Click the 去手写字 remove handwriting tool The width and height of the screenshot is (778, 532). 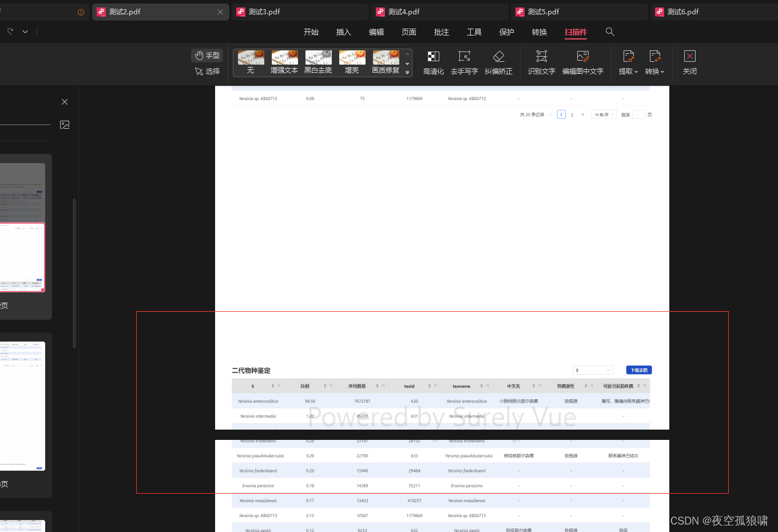464,63
